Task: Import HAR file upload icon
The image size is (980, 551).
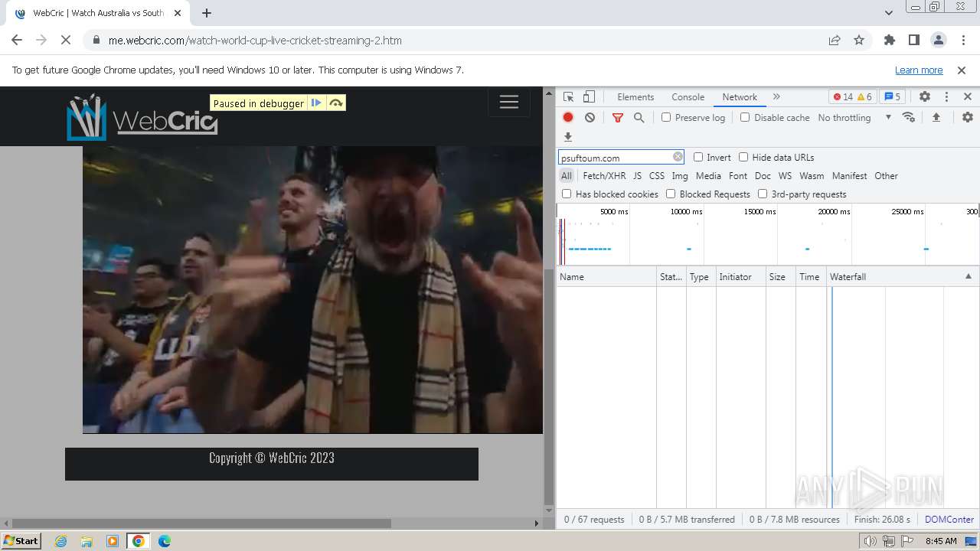Action: click(936, 117)
